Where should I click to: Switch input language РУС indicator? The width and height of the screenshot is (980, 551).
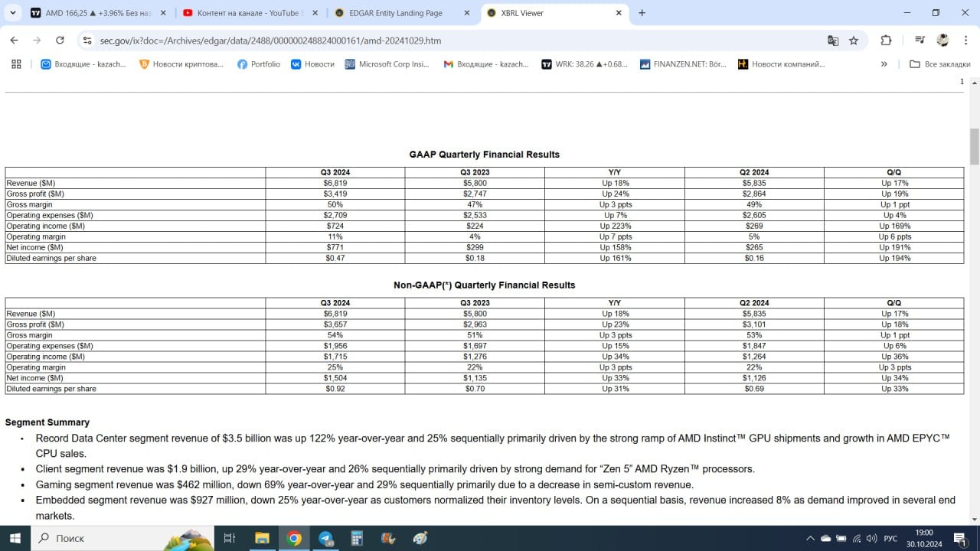[890, 538]
